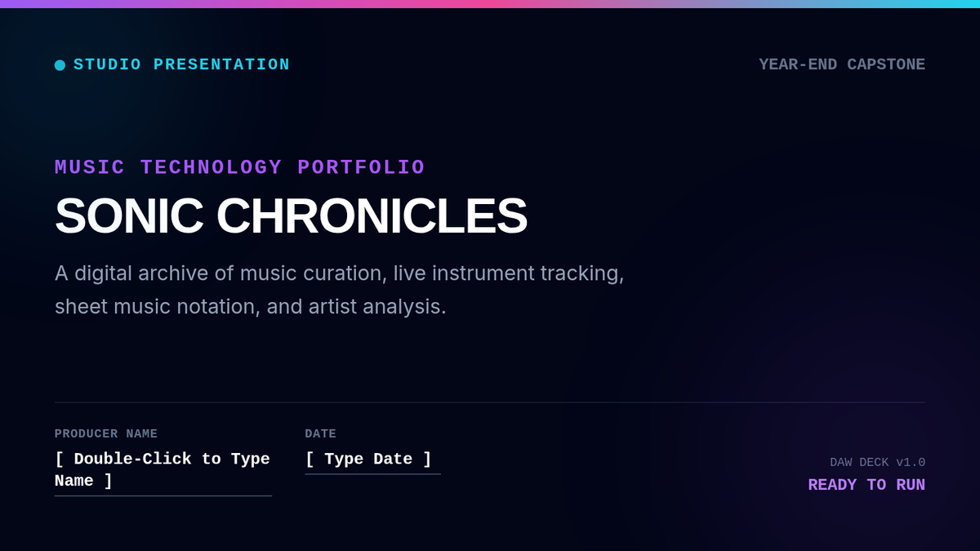980x551 pixels.
Task: Click the pink middle of top gradient bar
Action: (490, 4)
